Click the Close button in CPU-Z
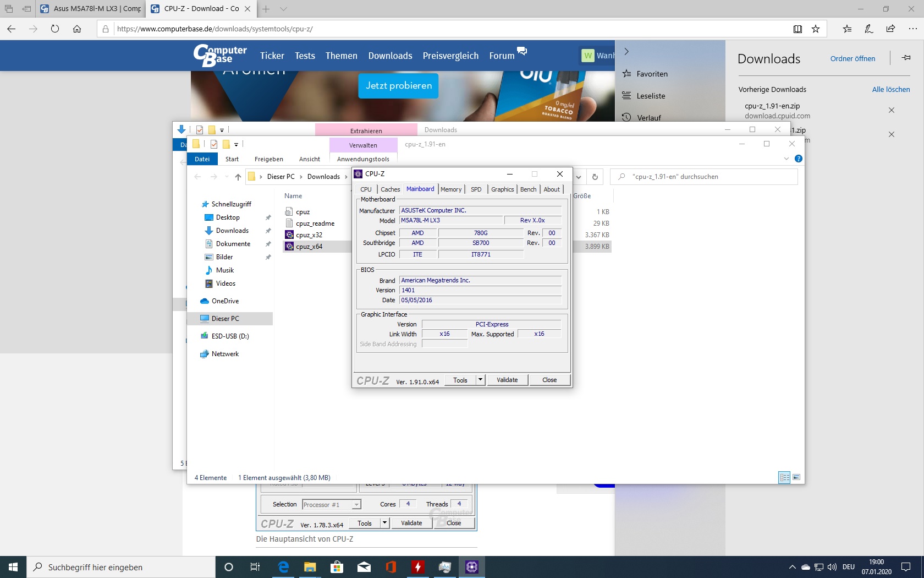 coord(549,380)
